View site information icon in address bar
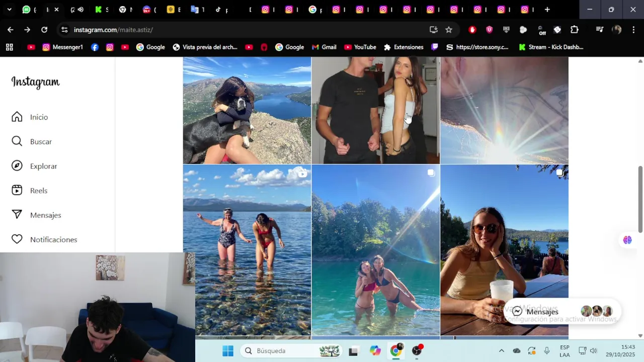This screenshot has height=362, width=644. tap(64, 30)
